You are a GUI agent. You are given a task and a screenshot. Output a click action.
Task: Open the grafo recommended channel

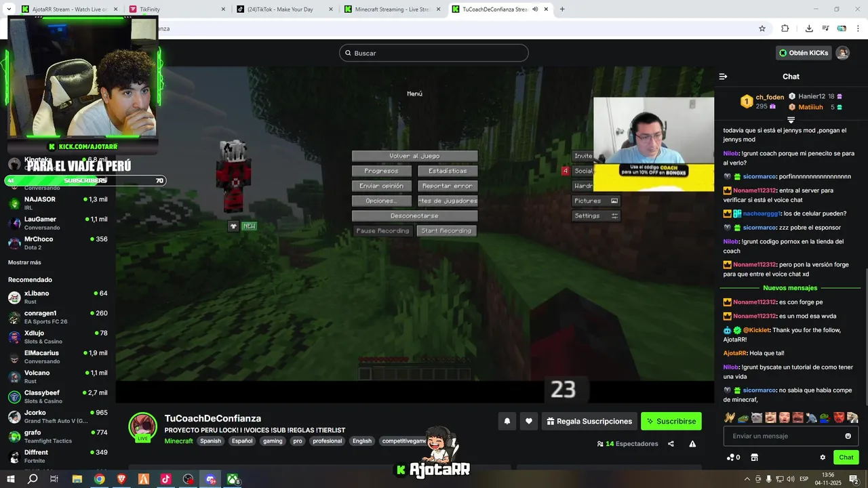[x=58, y=436]
